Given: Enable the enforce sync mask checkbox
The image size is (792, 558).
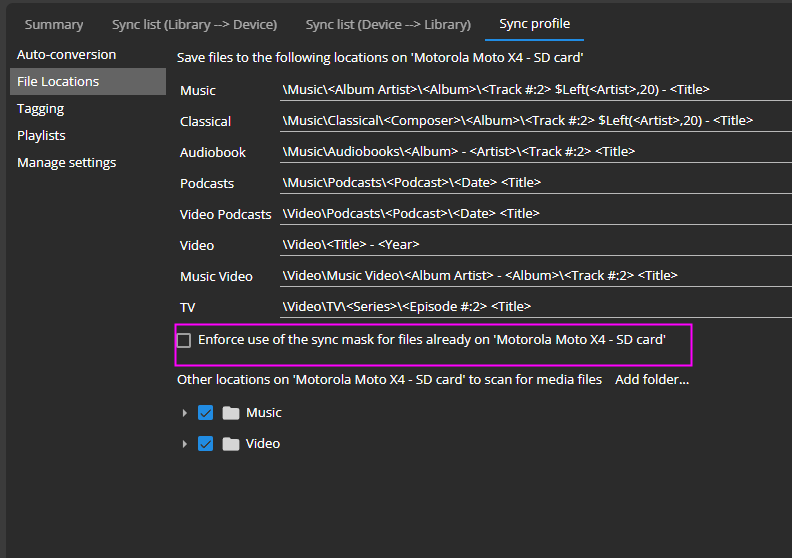Looking at the screenshot, I should click(184, 340).
